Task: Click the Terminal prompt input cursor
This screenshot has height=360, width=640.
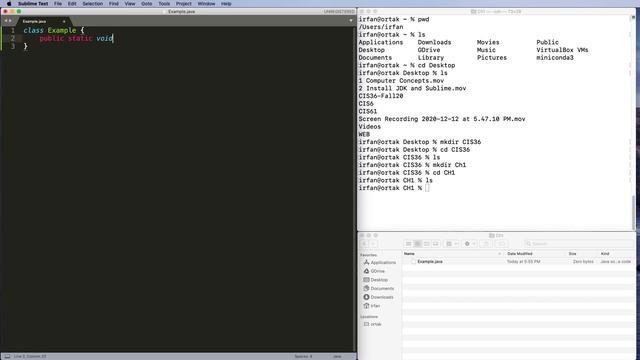Action: [x=427, y=188]
